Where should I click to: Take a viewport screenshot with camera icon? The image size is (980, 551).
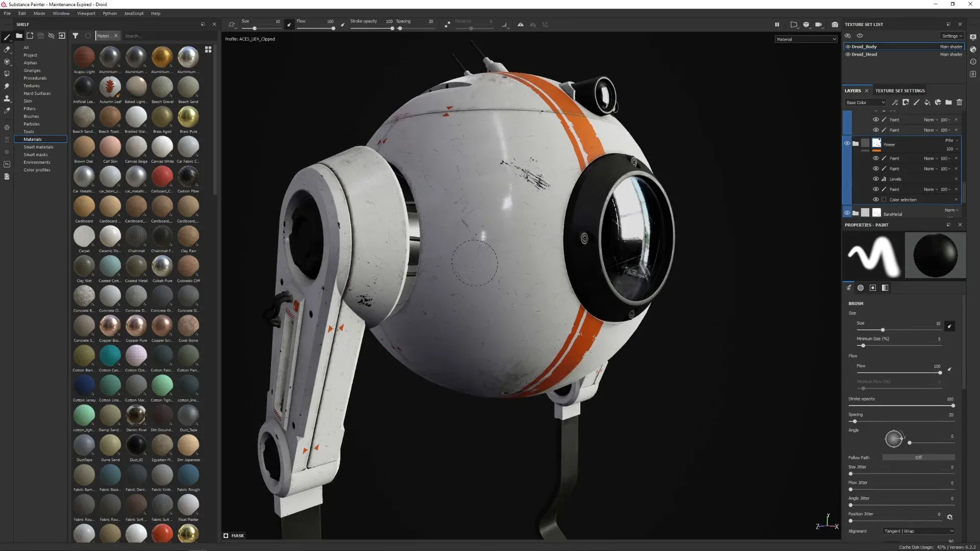click(x=835, y=24)
